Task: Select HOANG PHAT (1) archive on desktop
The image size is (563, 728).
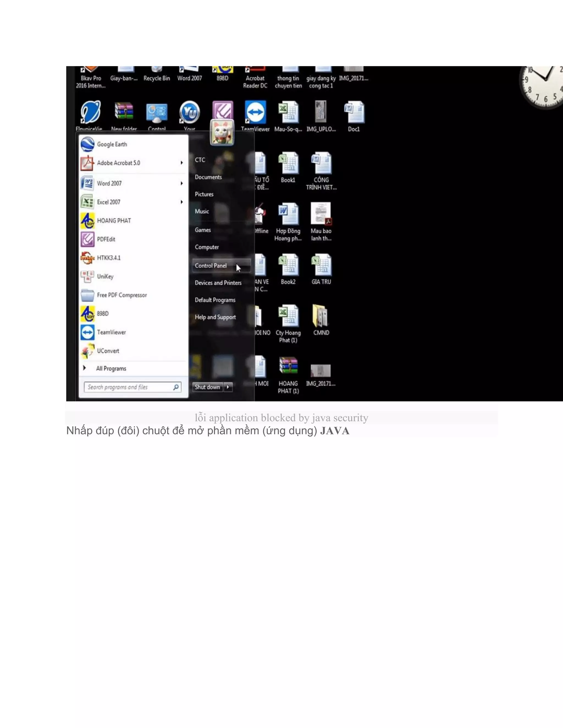Action: (288, 375)
